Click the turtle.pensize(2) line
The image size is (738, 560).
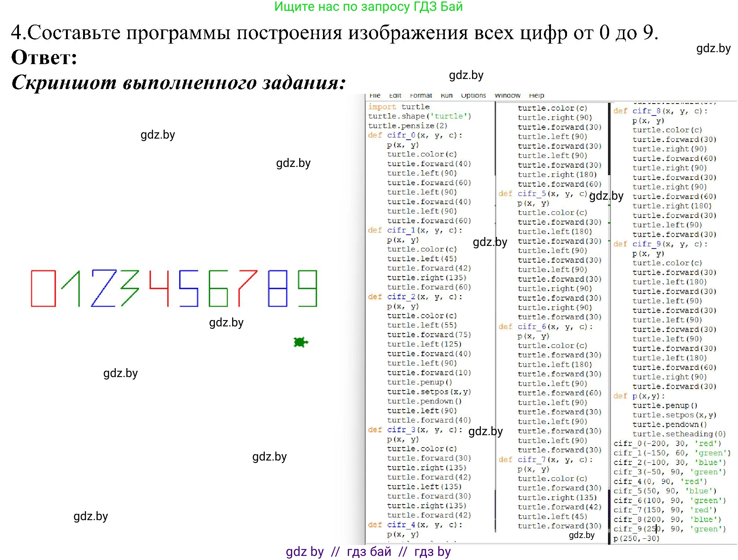click(408, 126)
